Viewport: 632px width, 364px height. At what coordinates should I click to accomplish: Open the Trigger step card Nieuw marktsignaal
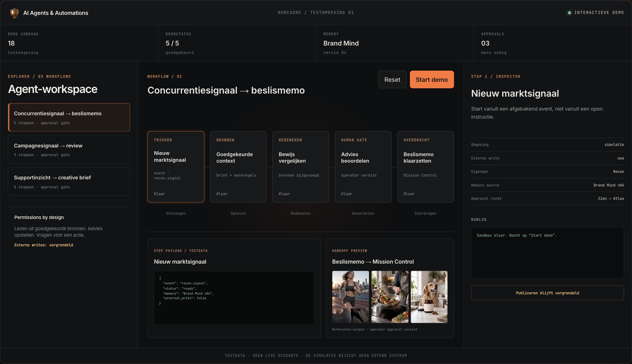176,167
